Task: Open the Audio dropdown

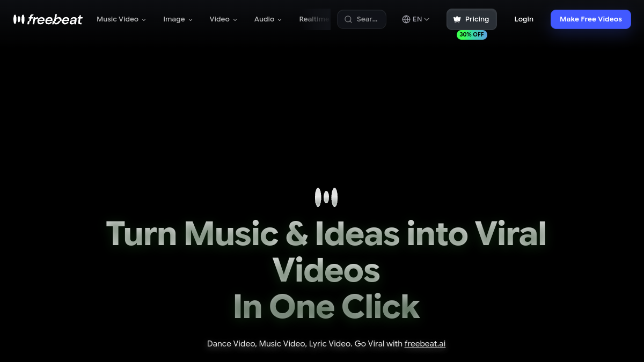Action: click(x=268, y=19)
